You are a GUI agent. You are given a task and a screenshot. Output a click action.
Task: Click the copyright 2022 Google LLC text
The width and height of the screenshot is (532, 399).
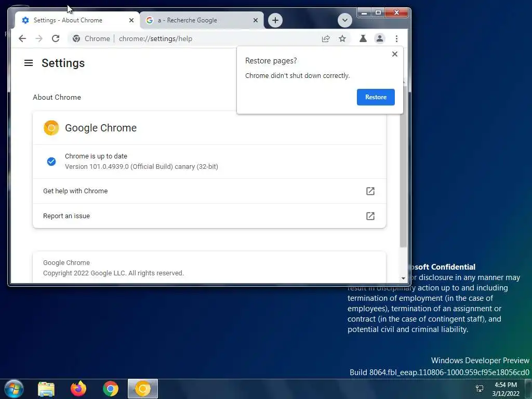(x=113, y=273)
